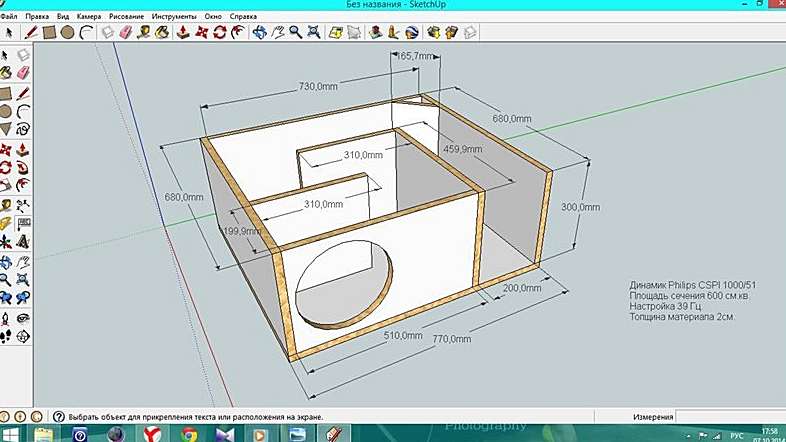Go to Previous camera view
Viewport: 786px width, 442px height.
coord(6,298)
